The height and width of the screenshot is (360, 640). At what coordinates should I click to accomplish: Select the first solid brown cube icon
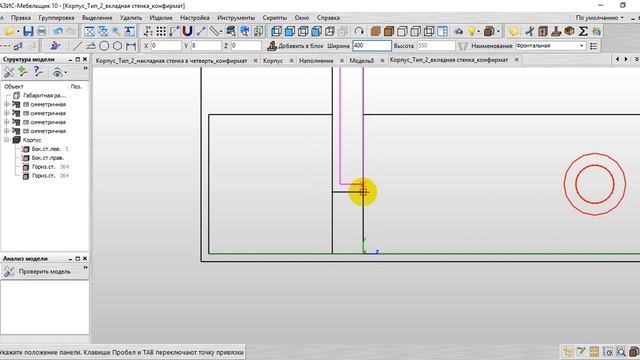click(x=376, y=31)
